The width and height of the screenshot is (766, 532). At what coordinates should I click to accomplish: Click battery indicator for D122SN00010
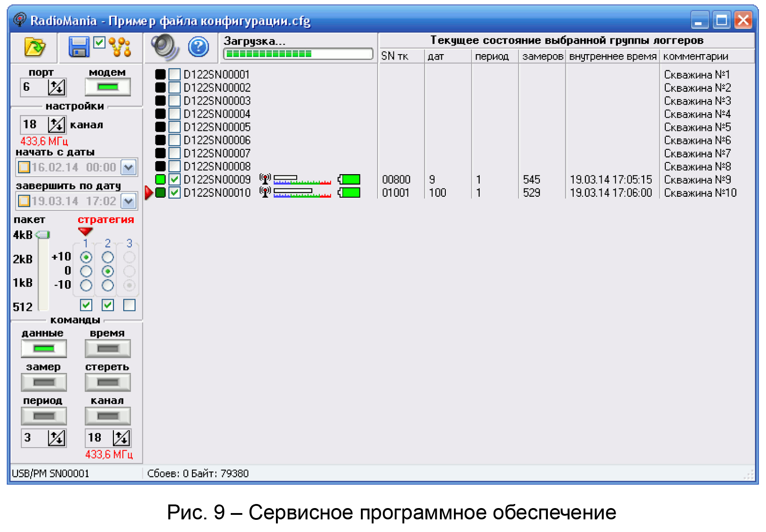[349, 193]
